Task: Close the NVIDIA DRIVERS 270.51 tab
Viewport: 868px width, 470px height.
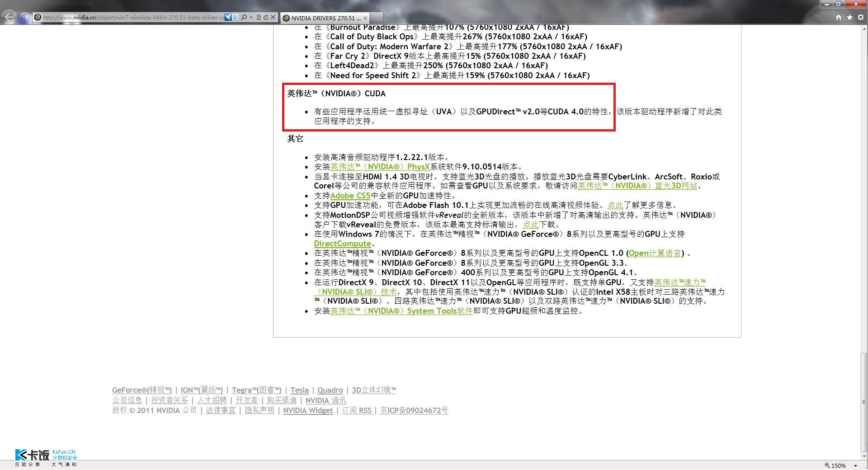Action: click(365, 18)
